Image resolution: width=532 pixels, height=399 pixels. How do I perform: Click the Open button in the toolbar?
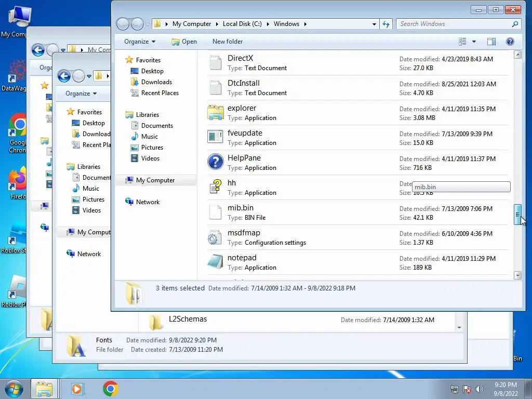(x=184, y=42)
